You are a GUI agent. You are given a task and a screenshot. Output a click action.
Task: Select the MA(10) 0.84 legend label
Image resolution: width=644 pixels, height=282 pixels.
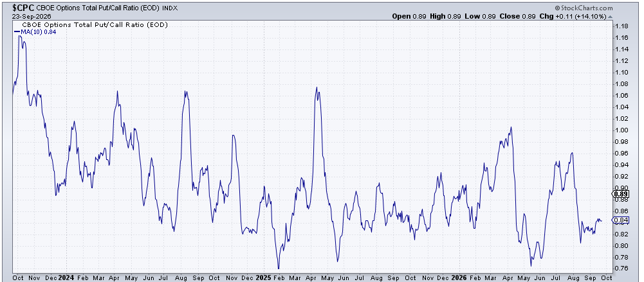[38, 31]
